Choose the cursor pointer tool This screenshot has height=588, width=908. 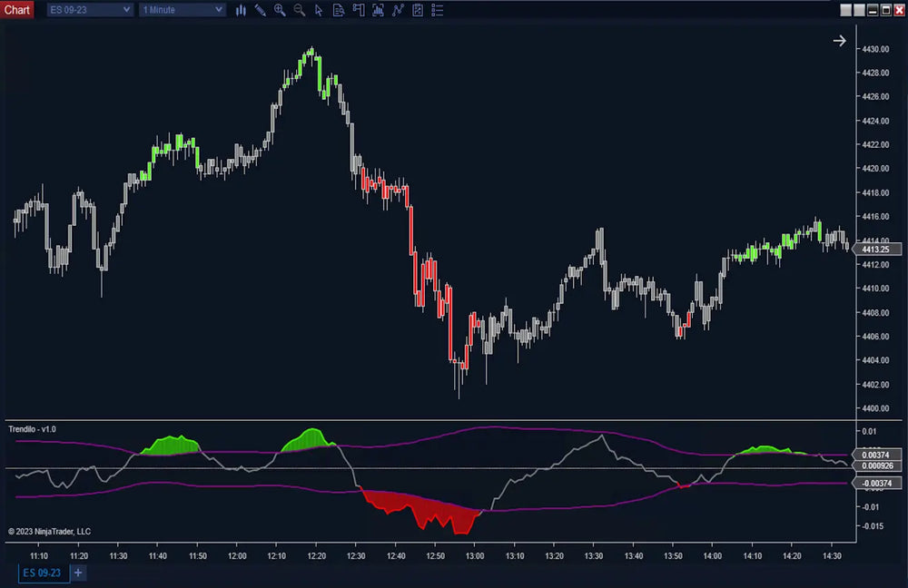coord(319,10)
